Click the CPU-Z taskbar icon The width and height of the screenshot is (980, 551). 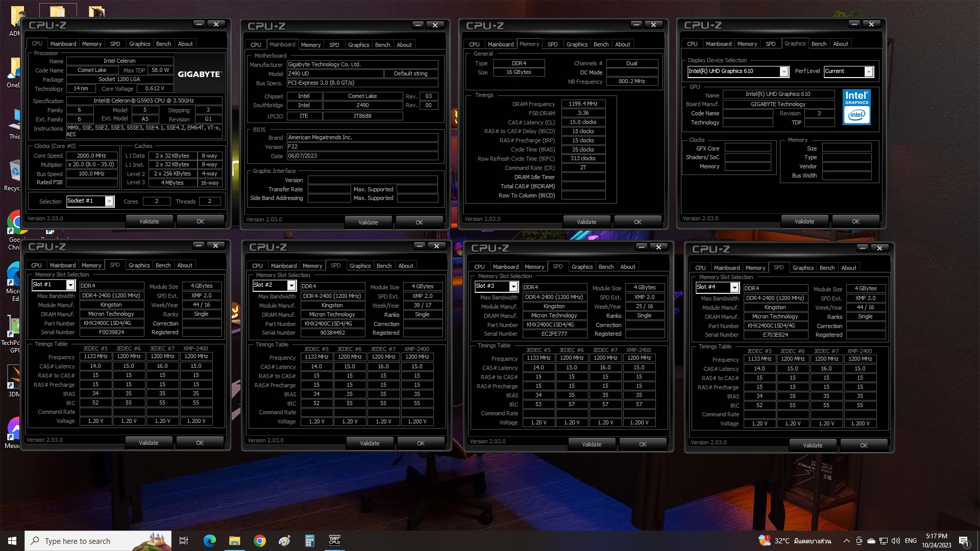334,541
